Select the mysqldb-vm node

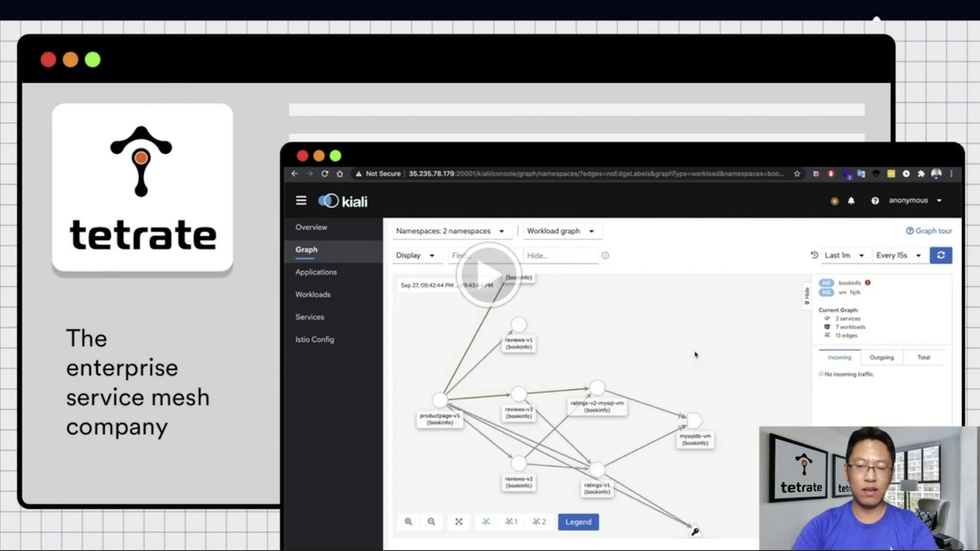695,421
